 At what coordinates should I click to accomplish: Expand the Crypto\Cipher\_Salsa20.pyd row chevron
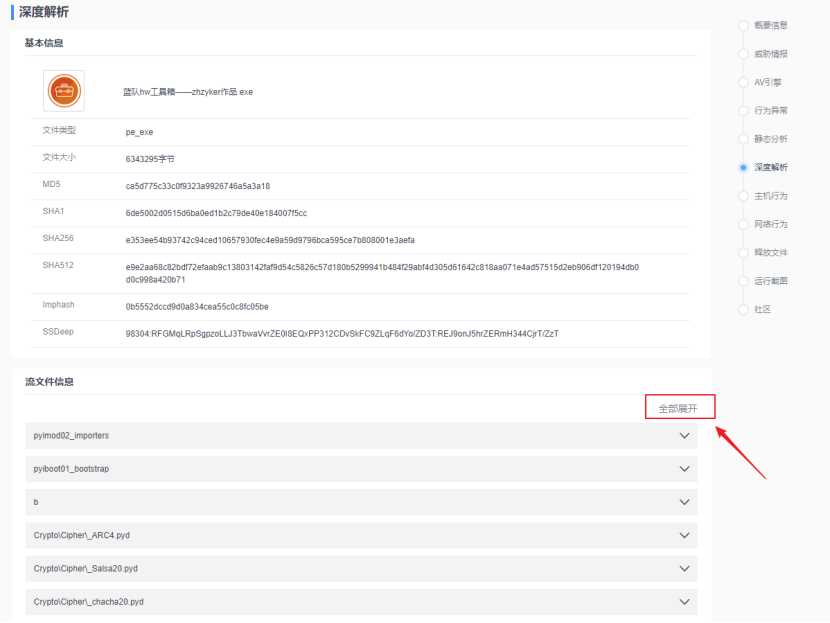(x=684, y=568)
